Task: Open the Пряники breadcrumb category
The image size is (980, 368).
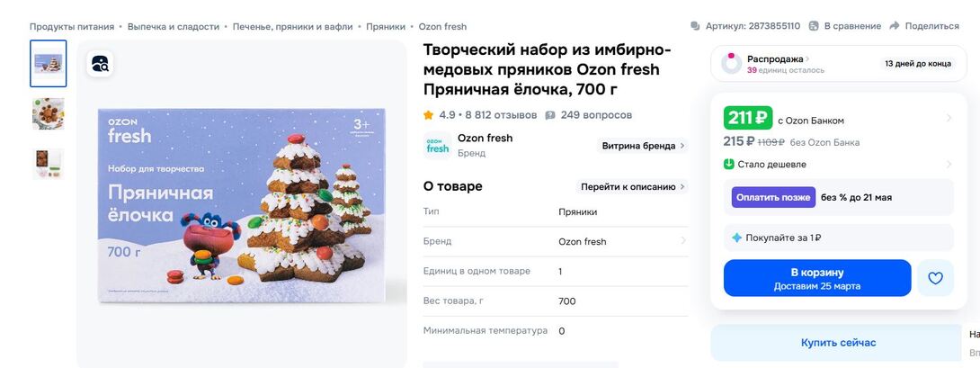Action: [x=386, y=27]
